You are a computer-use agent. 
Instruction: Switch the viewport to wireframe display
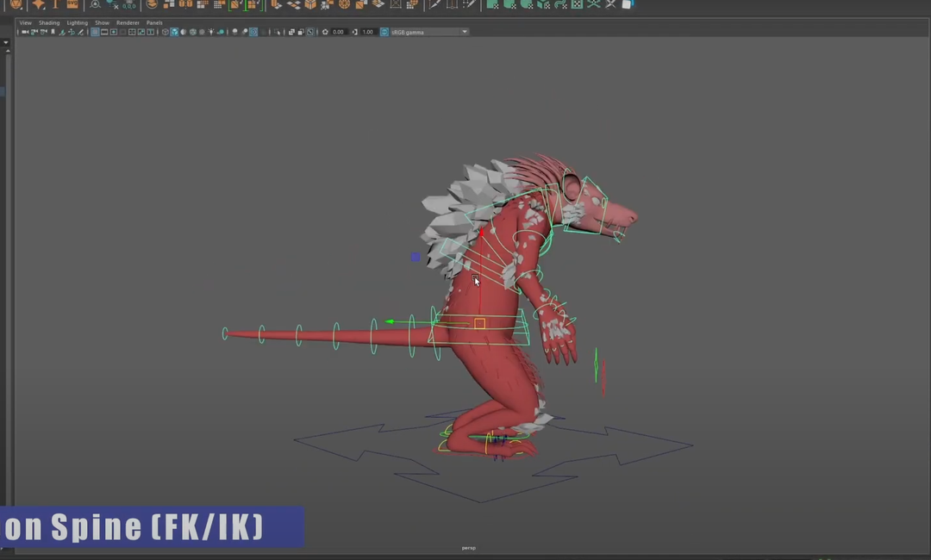165,32
